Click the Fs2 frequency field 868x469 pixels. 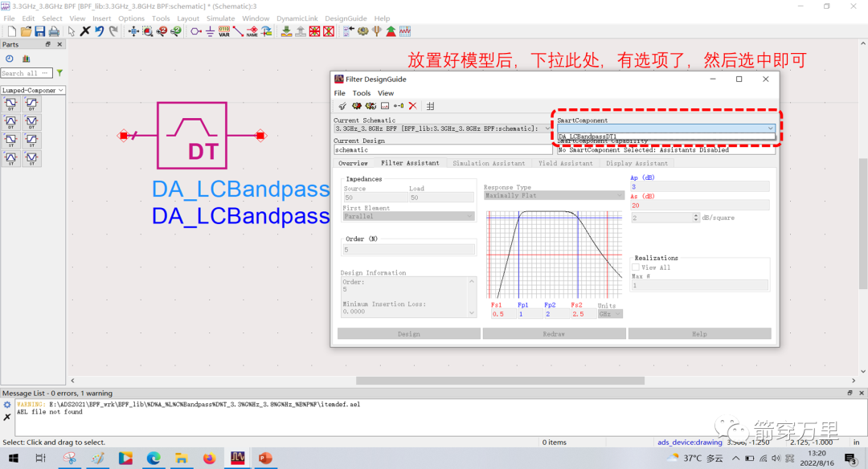coord(583,313)
